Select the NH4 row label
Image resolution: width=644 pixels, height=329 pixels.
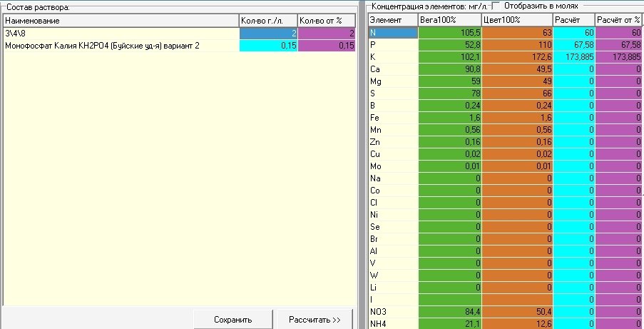tap(393, 324)
